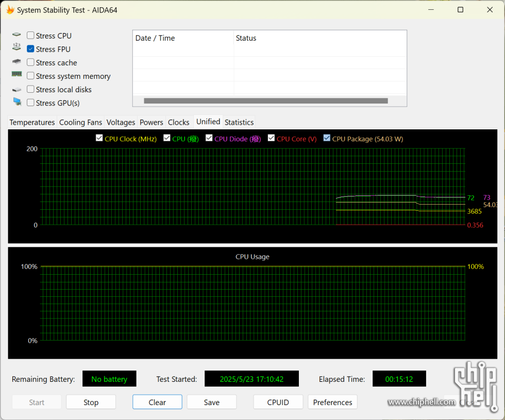This screenshot has height=420, width=505.
Task: Switch to the Cooling Fans tab
Action: click(x=80, y=123)
